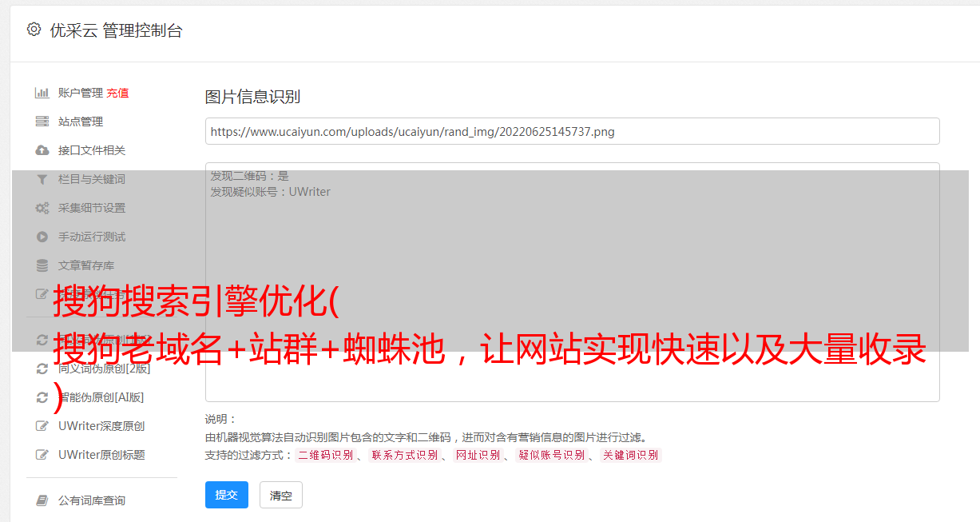Click inside the recognition result text area
The image size is (980, 522).
[572, 282]
